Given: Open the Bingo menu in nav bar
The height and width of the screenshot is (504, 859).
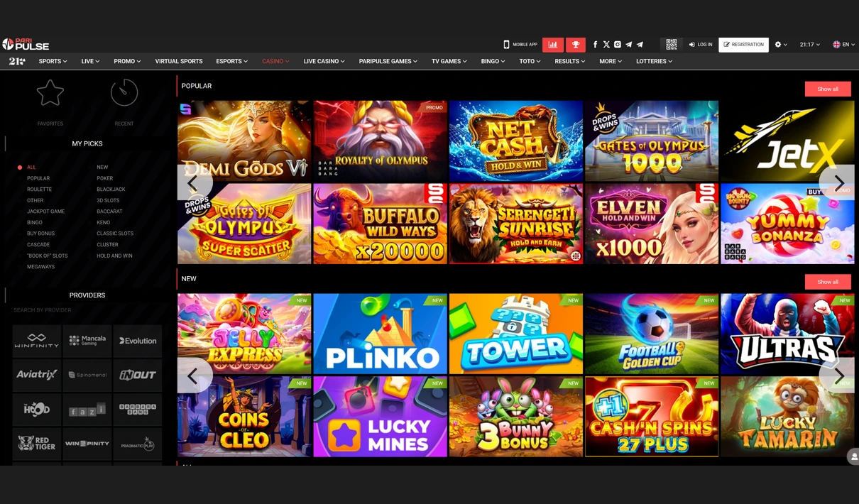Looking at the screenshot, I should [493, 62].
